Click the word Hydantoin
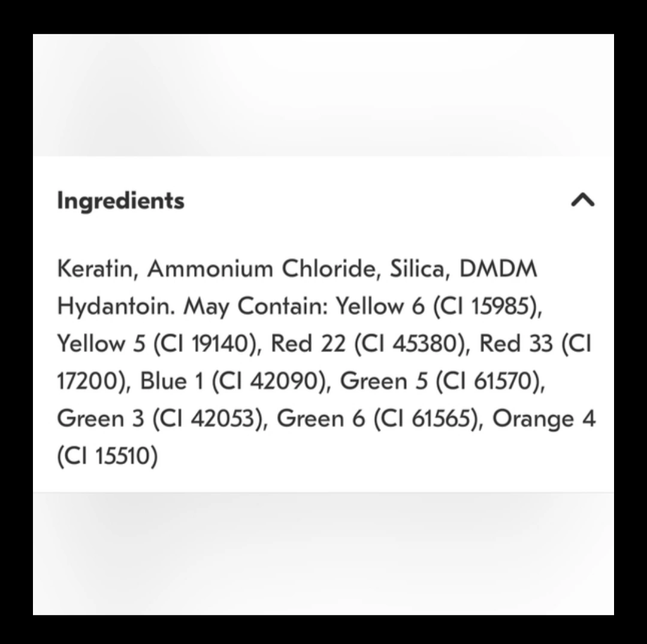This screenshot has width=647, height=644. tap(116, 307)
